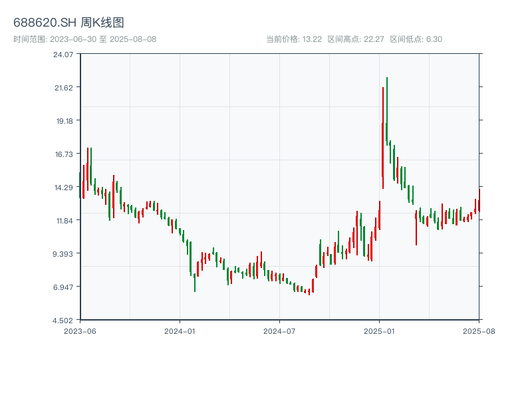Click the 当前价格 13.22 label
Screen dimensions: 532x399
tap(294, 39)
